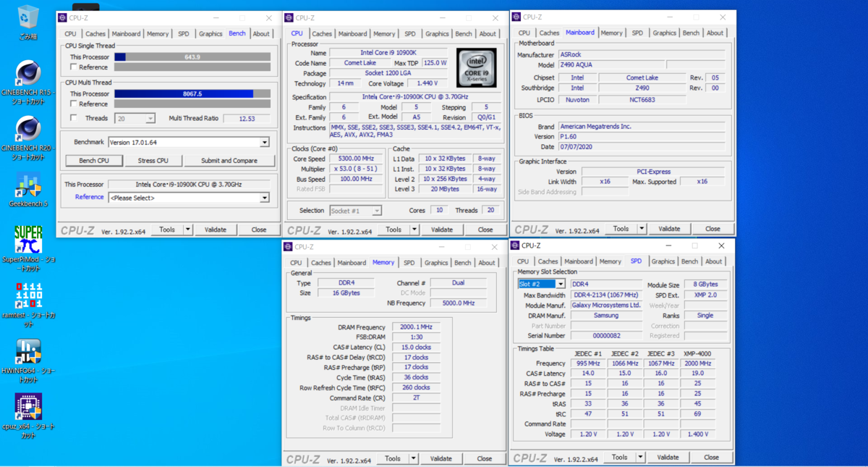Open the Socket #1 selection dropdown

coord(355,211)
